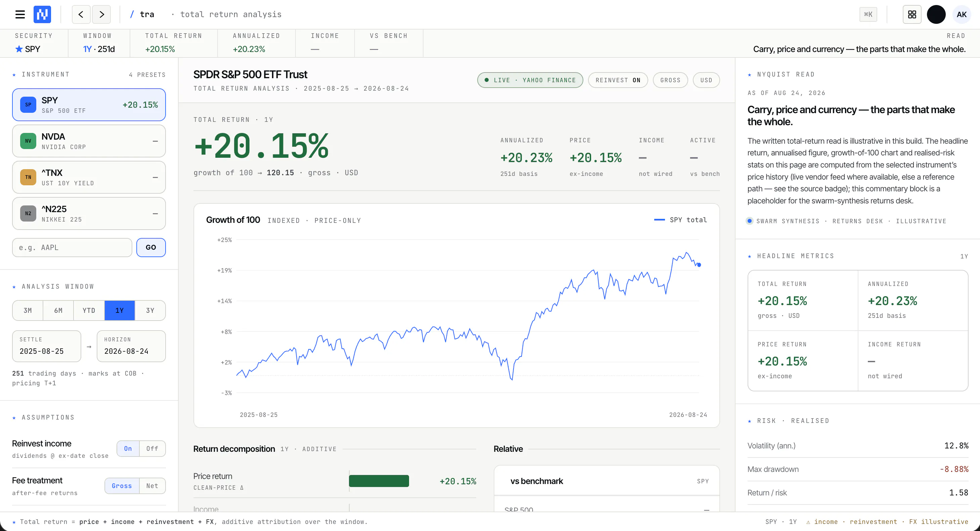
Task: Toggle the GROSS pill in header
Action: [670, 80]
